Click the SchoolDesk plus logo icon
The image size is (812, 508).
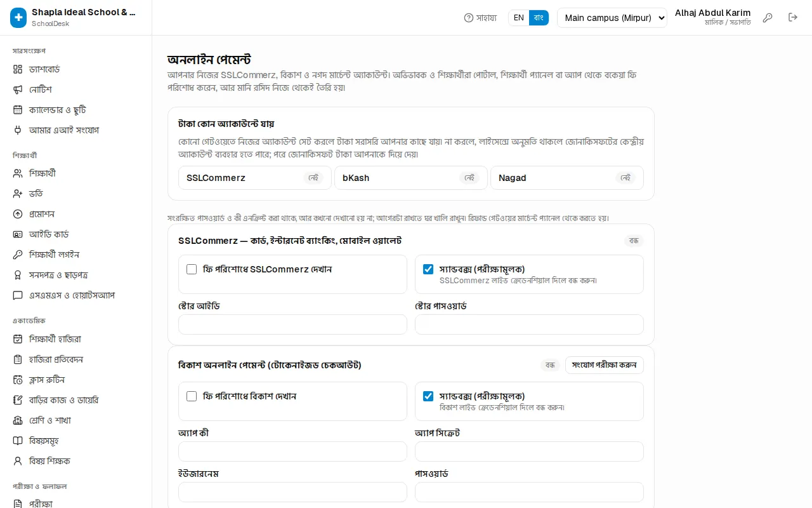[x=18, y=18]
